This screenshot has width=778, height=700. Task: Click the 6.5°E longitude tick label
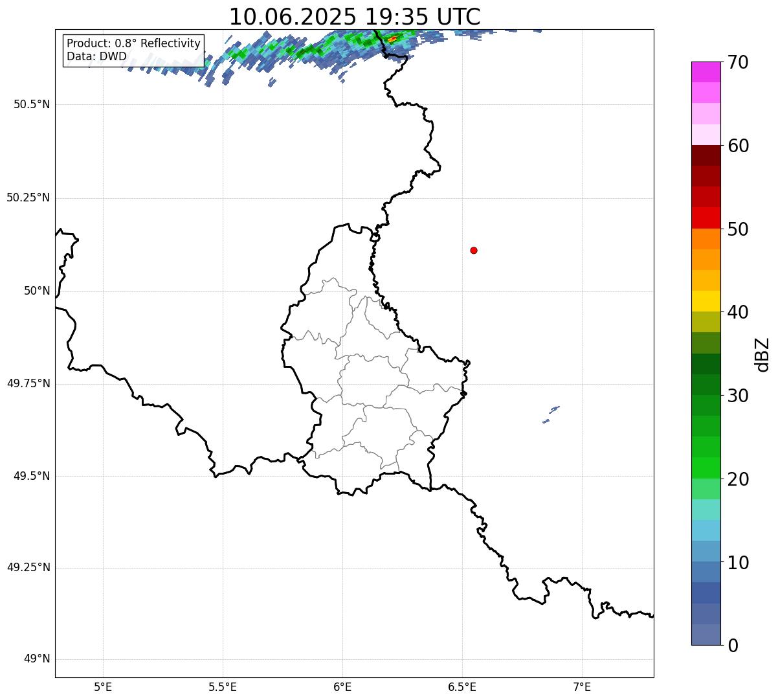(462, 686)
